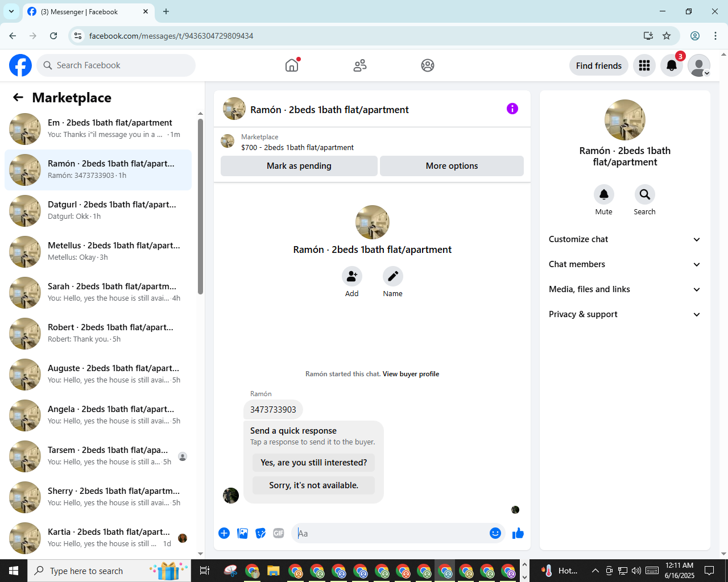
Task: Choose a sticker in composer
Action: [260, 533]
